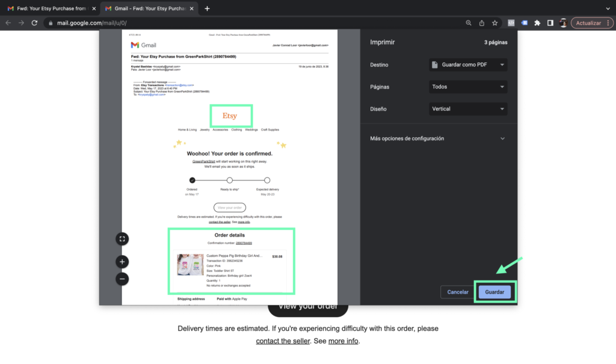
Task: Zoom out the print preview
Action: 122,279
